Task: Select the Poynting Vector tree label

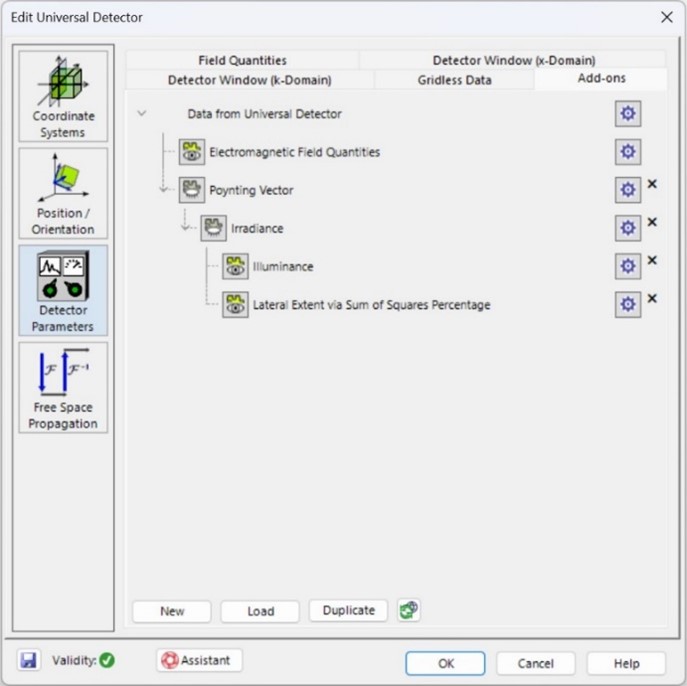Action: [251, 190]
